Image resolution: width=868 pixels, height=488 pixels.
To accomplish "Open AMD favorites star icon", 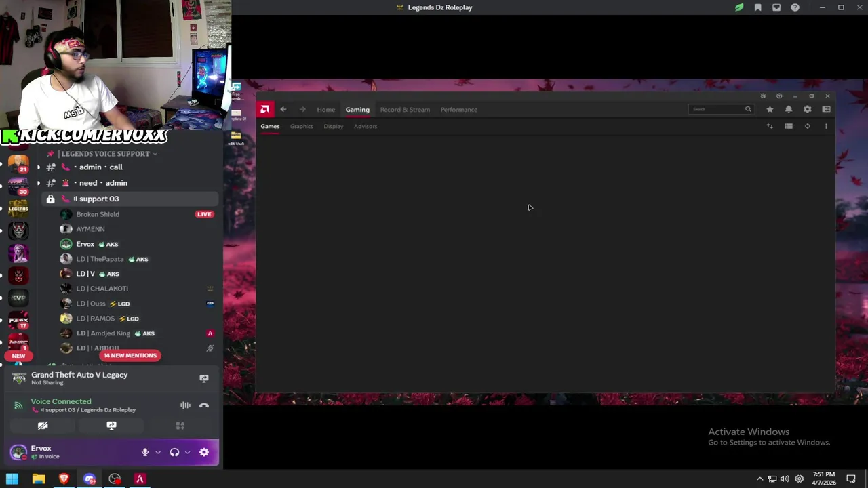I will click(770, 109).
